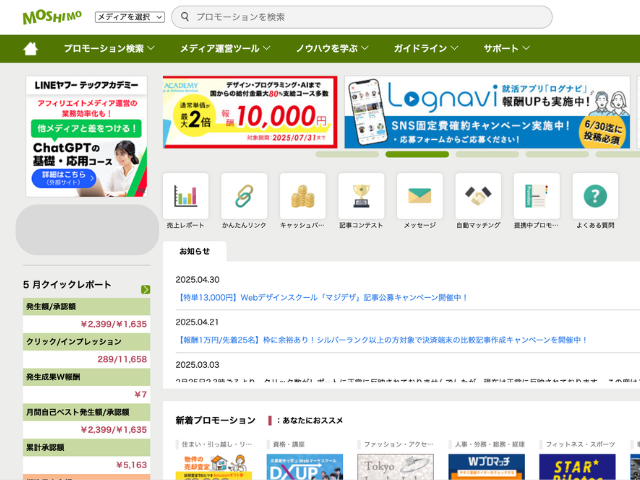Open the Lognavi 就活アプリ banner

tap(487, 112)
